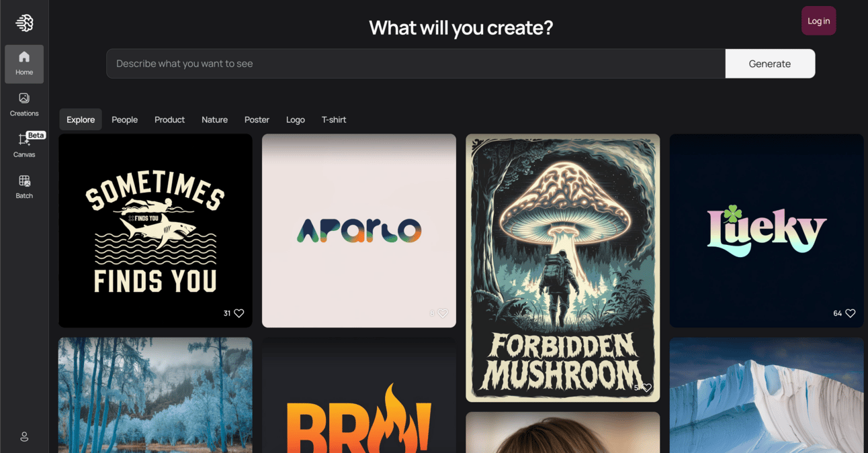Switch to the T-shirt tab

pyautogui.click(x=334, y=119)
